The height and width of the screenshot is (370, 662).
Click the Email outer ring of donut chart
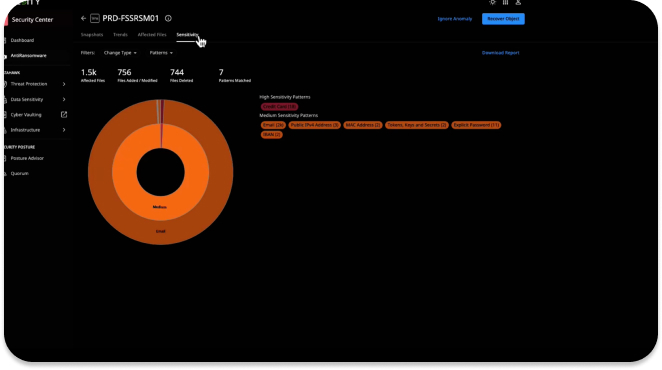[160, 231]
